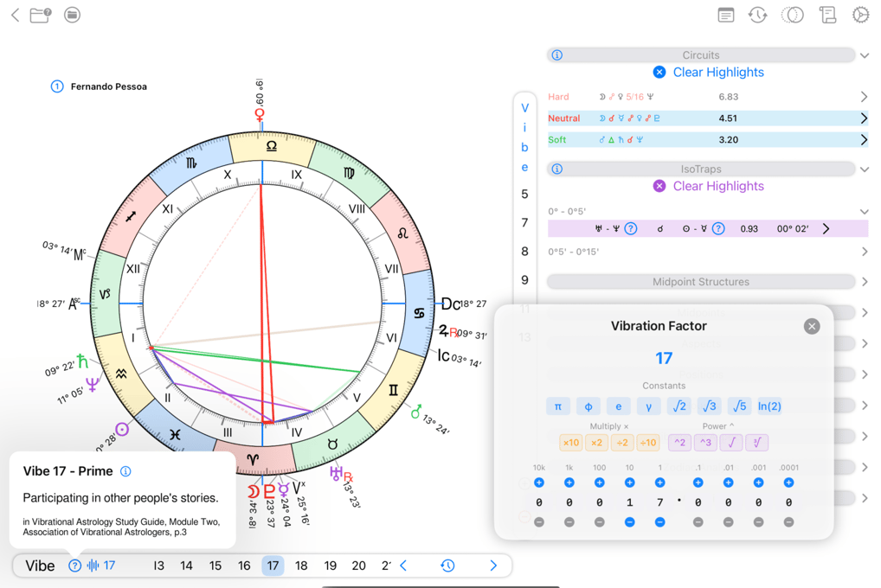This screenshot has width=881, height=588.
Task: Open the bi-wheel circle icon in top toolbar
Action: tap(792, 16)
